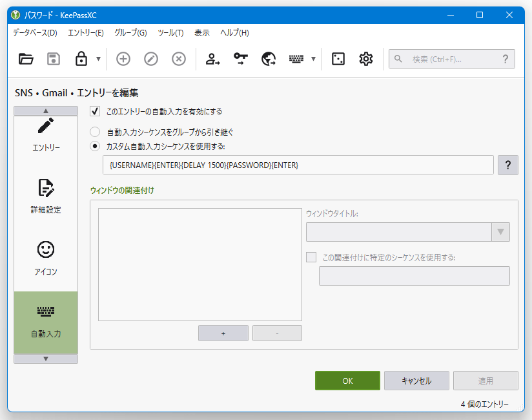
Task: Open the データベース(D) menu
Action: pyautogui.click(x=35, y=33)
